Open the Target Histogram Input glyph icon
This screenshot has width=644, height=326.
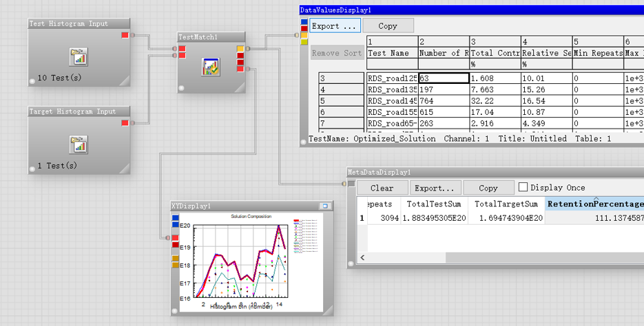(79, 144)
